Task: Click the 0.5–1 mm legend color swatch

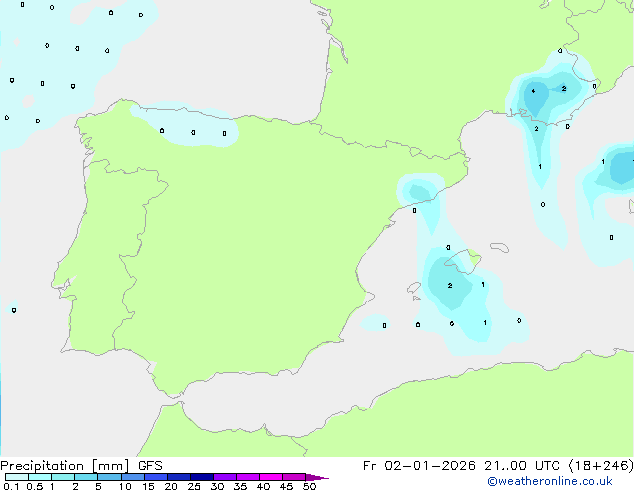Action: click(40, 477)
